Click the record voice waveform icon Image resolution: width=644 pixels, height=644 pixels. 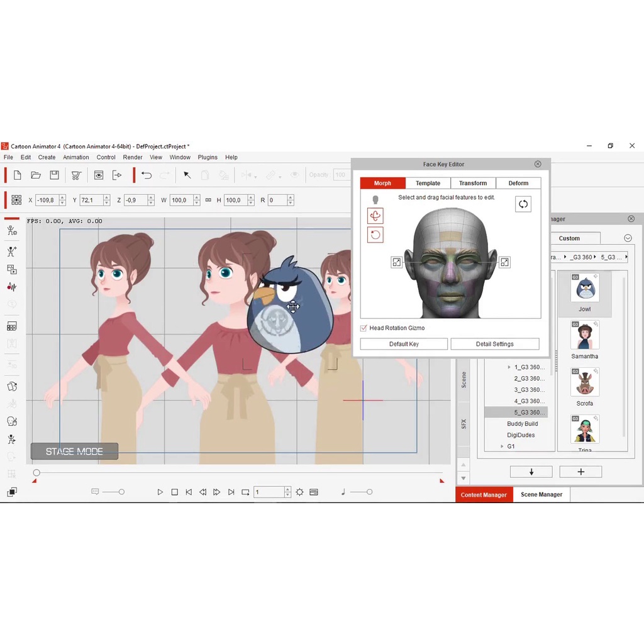12,287
